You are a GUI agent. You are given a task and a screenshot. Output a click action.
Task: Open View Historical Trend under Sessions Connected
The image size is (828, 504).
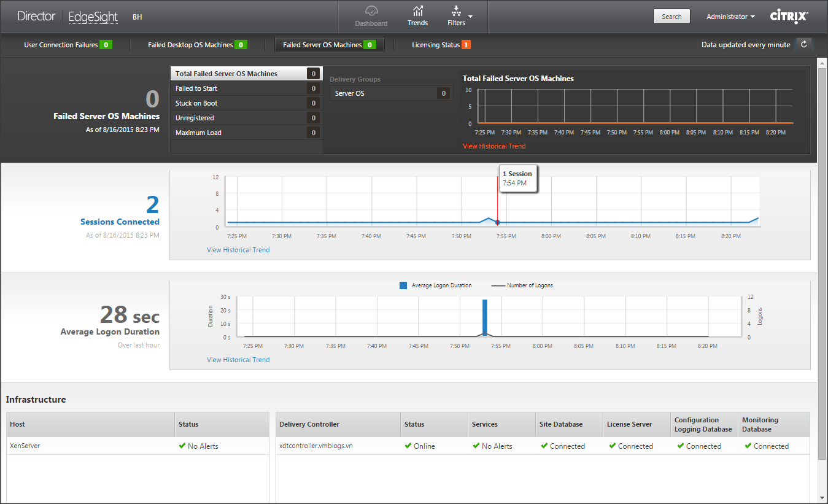click(x=238, y=250)
